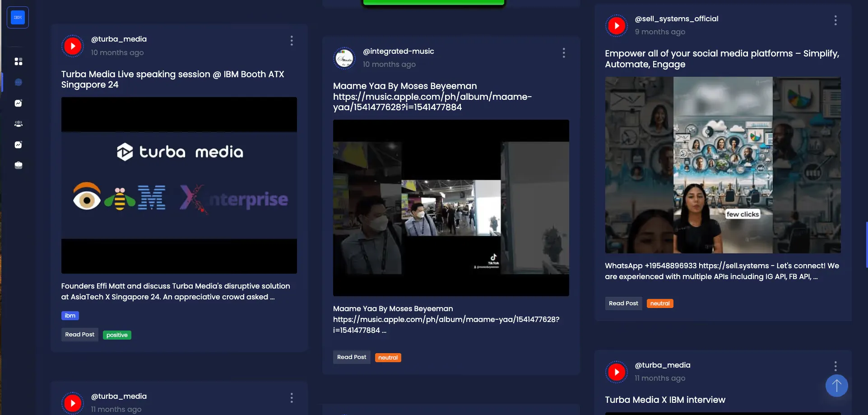Viewport: 868px width, 415px height.
Task: Open options menu for Turba Media Live speaking post
Action: tap(292, 41)
